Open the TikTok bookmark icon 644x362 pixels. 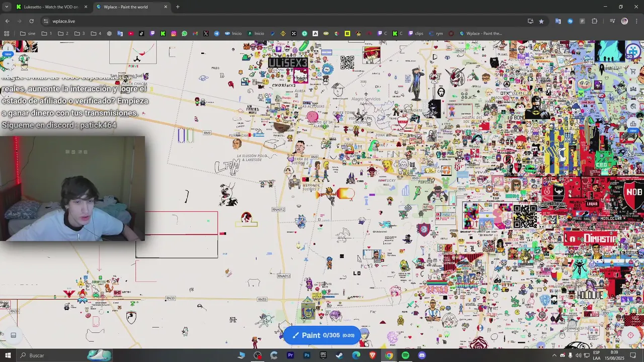click(x=141, y=34)
